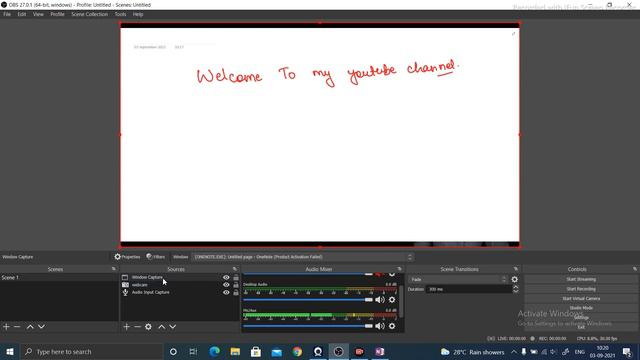Undock the Scene Transitions panel using its float icon
Screen dimensions: 640x360
click(x=516, y=269)
